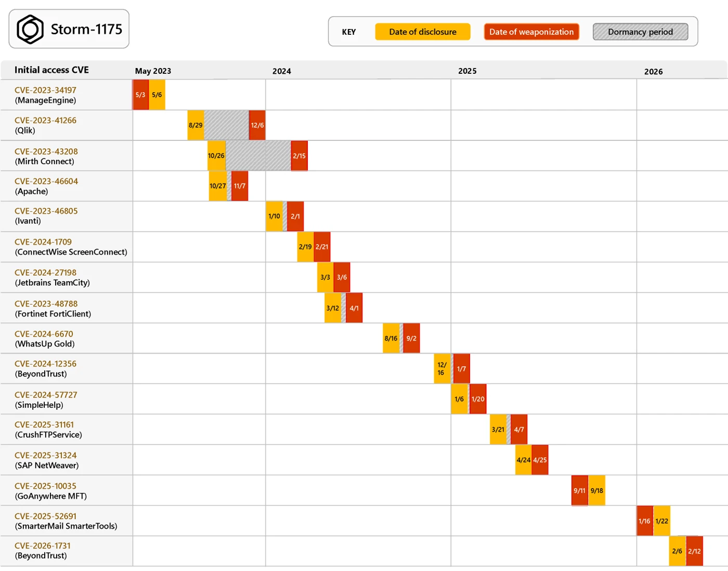The width and height of the screenshot is (728, 571).
Task: Select the 2024 year header
Action: pos(281,71)
